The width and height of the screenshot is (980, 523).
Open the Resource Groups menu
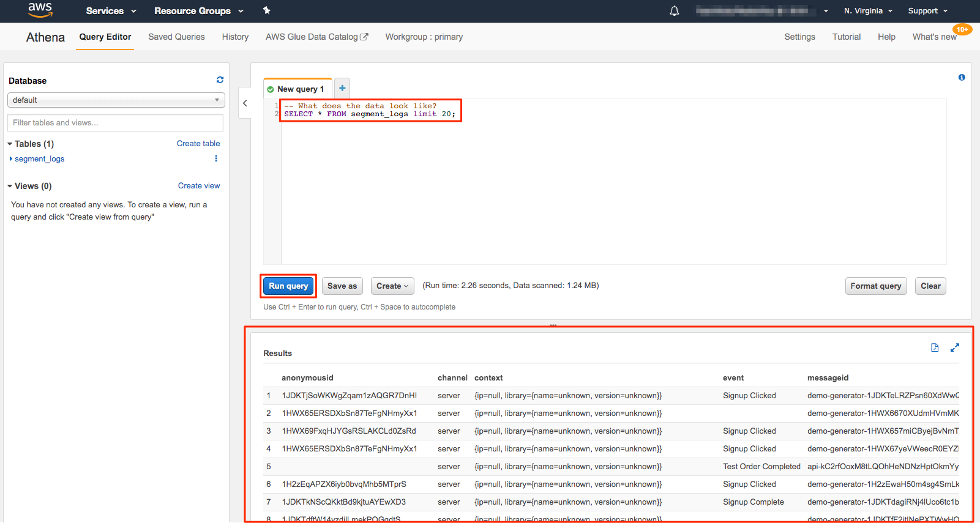coord(199,11)
